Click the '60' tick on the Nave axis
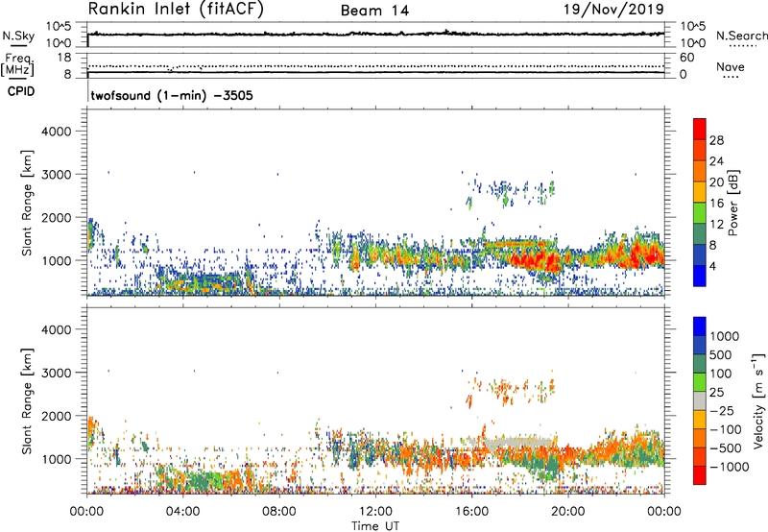The height and width of the screenshot is (532, 768). point(686,58)
